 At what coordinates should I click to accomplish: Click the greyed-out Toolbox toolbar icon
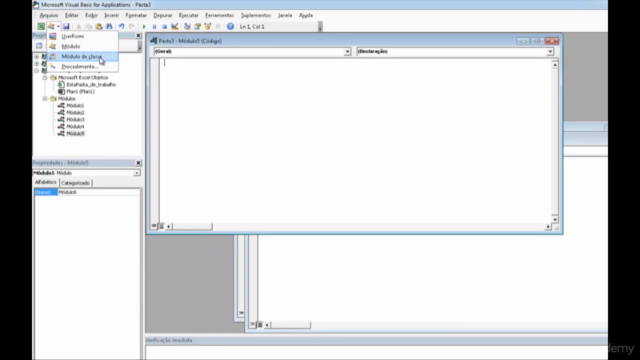tap(218, 27)
